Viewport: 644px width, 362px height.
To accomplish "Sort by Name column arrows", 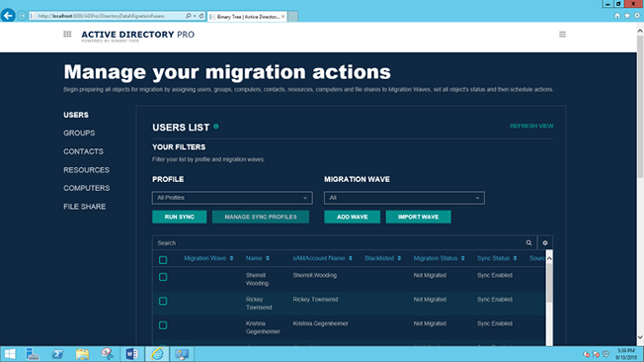I will coord(268,258).
